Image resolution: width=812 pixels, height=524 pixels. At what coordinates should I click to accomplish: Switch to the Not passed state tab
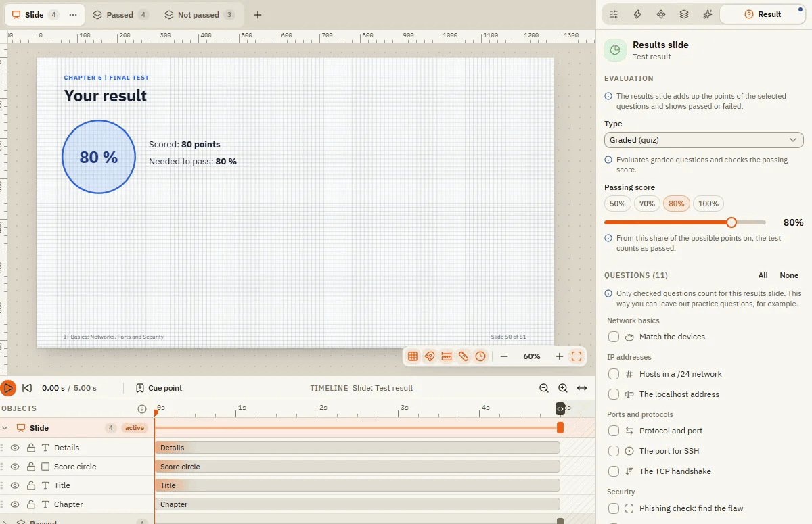point(198,15)
